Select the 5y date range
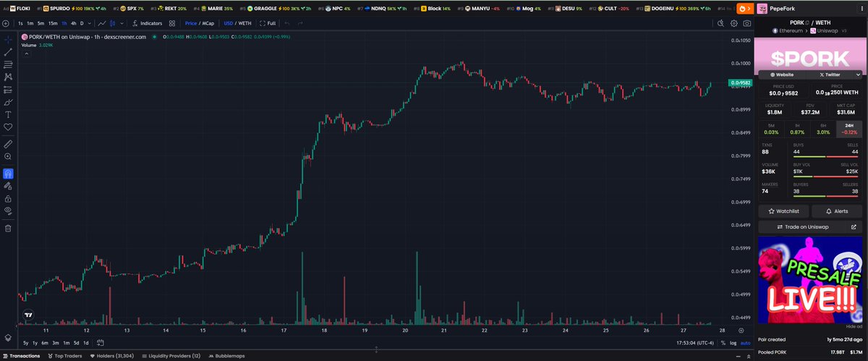Screen dimensions: 868x361 coord(25,342)
